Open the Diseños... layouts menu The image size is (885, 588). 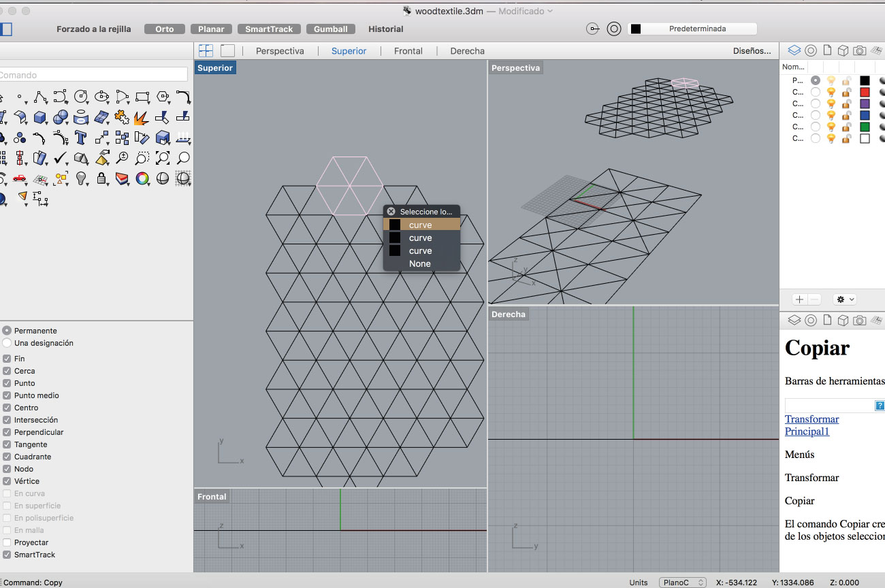752,51
